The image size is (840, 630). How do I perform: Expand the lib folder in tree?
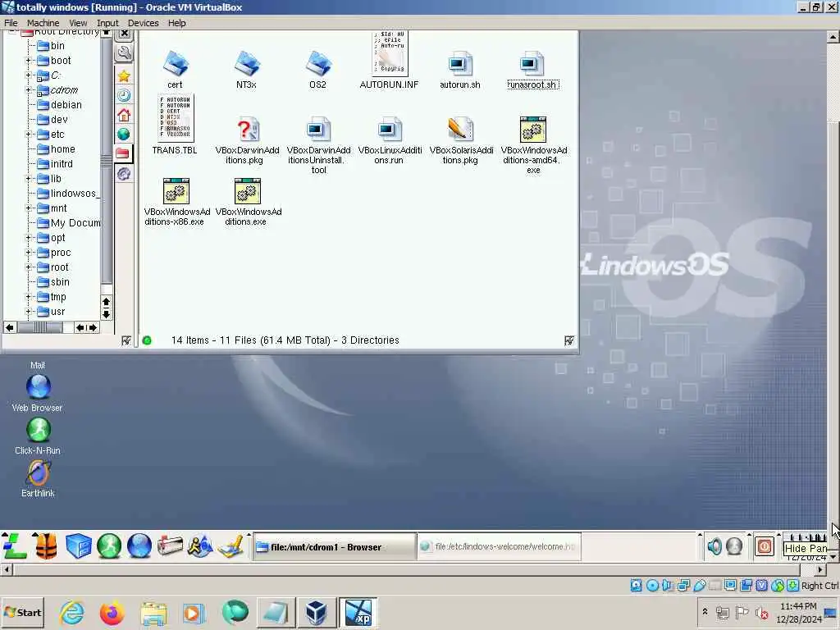click(28, 179)
